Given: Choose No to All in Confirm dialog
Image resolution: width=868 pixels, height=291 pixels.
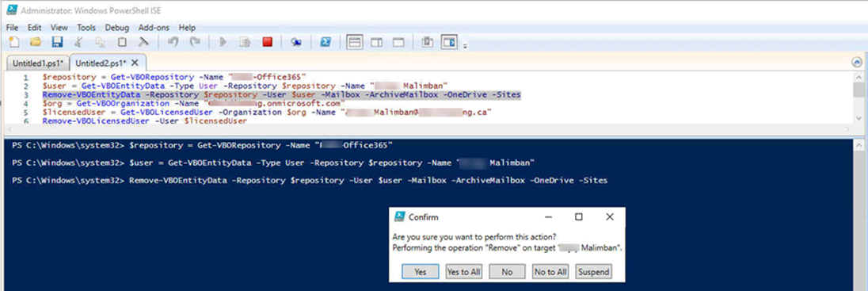Looking at the screenshot, I should [x=550, y=272].
